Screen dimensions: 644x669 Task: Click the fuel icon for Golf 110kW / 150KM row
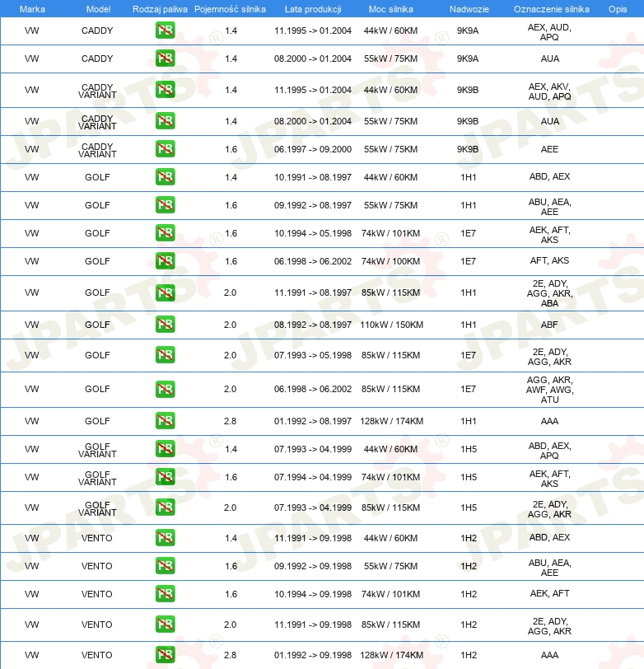[165, 325]
